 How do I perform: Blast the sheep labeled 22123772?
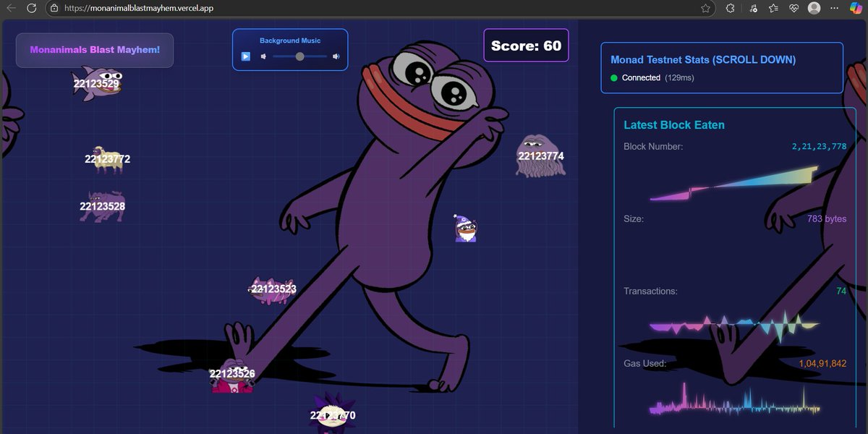(x=106, y=159)
